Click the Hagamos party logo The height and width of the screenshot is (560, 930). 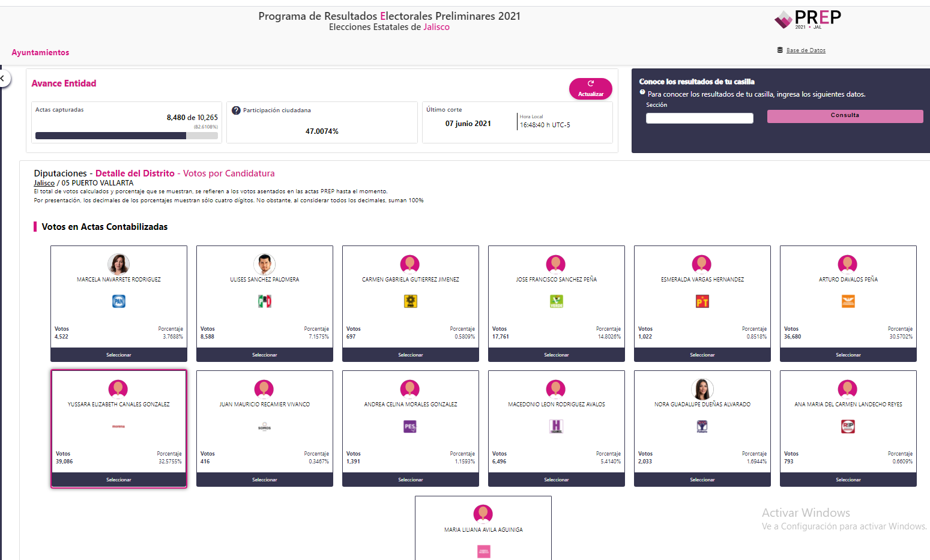[557, 426]
